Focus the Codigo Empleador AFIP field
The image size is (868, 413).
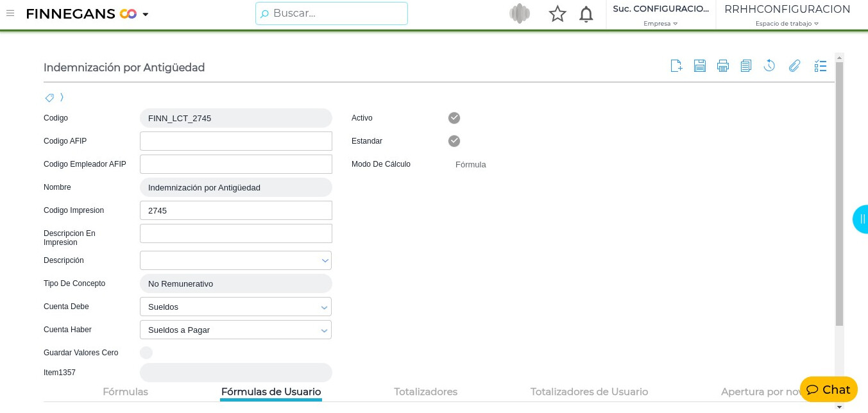click(x=236, y=164)
